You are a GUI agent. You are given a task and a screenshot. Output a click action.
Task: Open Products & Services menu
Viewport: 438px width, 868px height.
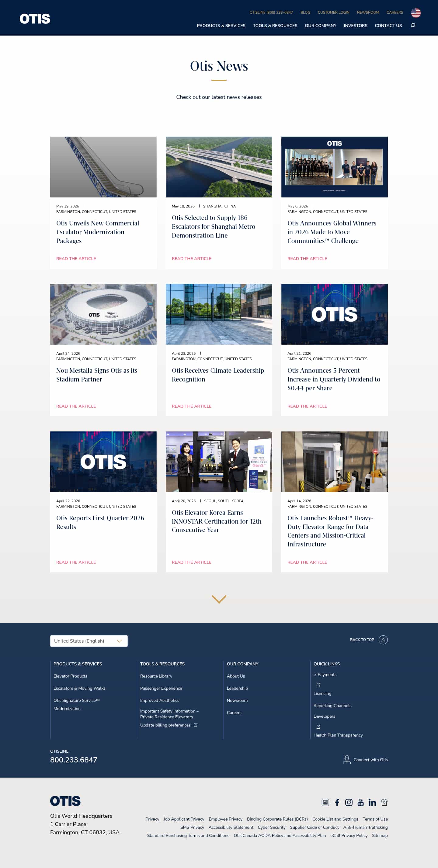point(221,26)
